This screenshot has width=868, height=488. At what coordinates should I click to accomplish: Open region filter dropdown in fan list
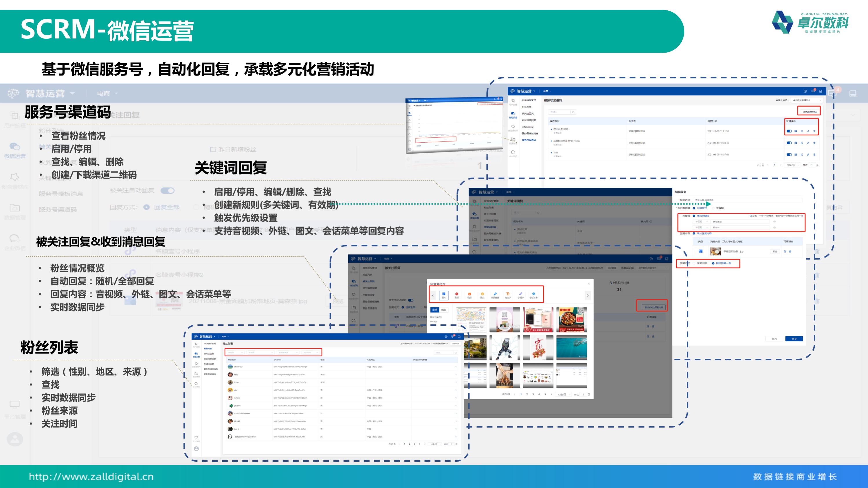tap(260, 352)
